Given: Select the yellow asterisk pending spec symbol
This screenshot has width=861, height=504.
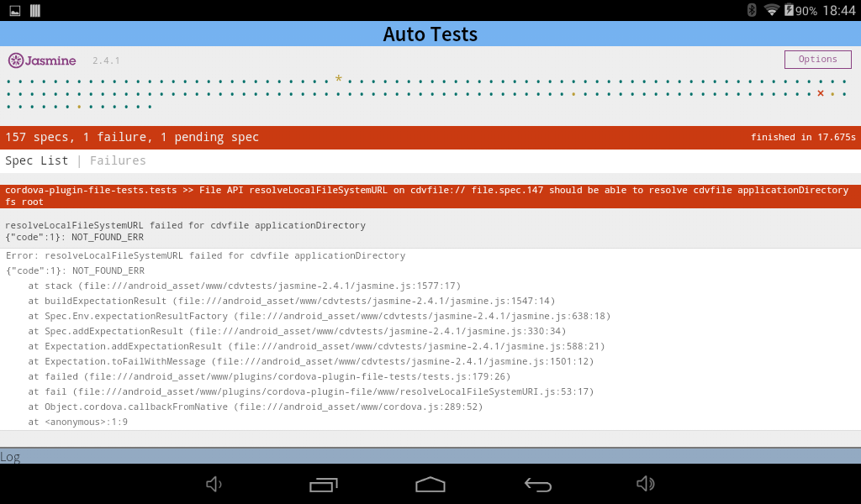Looking at the screenshot, I should click(x=339, y=79).
